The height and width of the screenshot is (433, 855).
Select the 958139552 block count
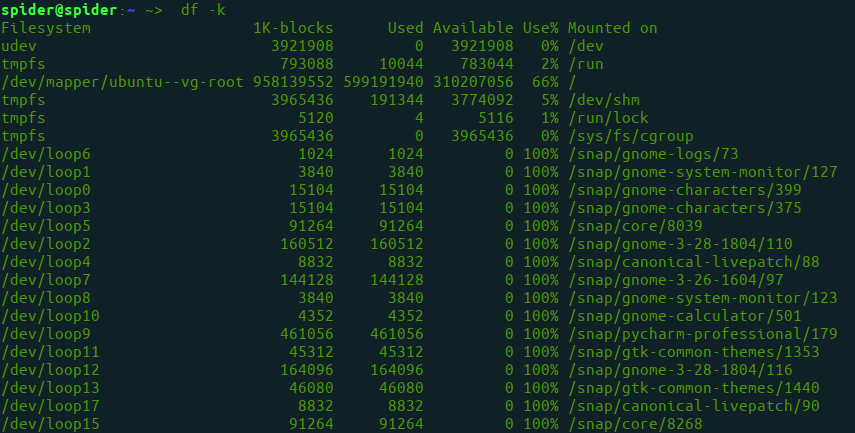coord(293,82)
